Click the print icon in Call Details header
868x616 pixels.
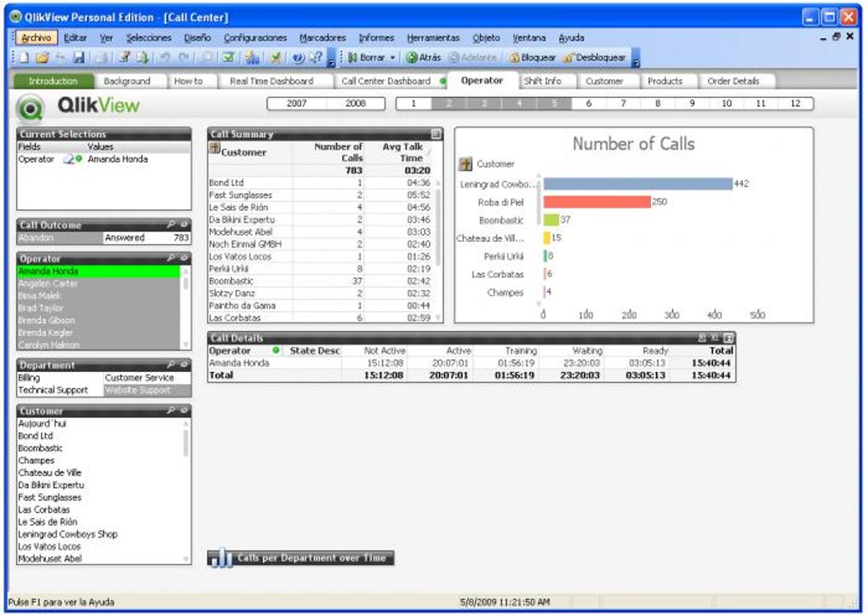702,338
